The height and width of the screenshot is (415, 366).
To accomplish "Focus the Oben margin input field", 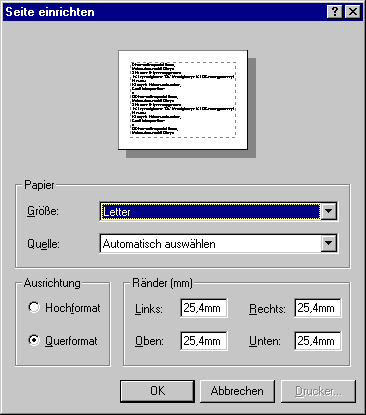I will pos(203,341).
